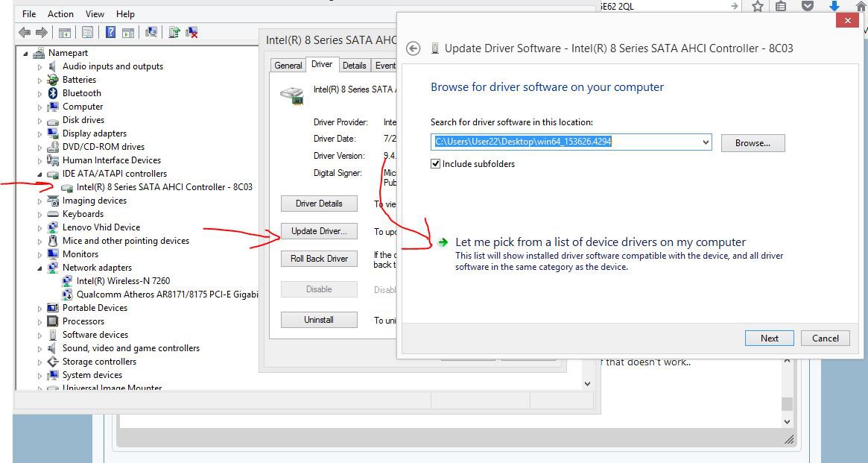Click the Update driver software toolbar icon
This screenshot has width=868, height=463.
[x=174, y=32]
